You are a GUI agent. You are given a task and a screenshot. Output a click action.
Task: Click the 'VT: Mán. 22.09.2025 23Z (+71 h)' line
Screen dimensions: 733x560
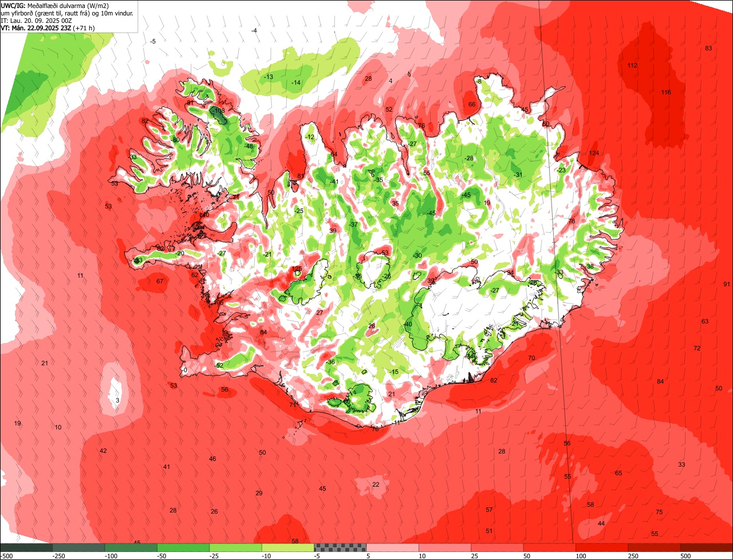click(x=48, y=27)
